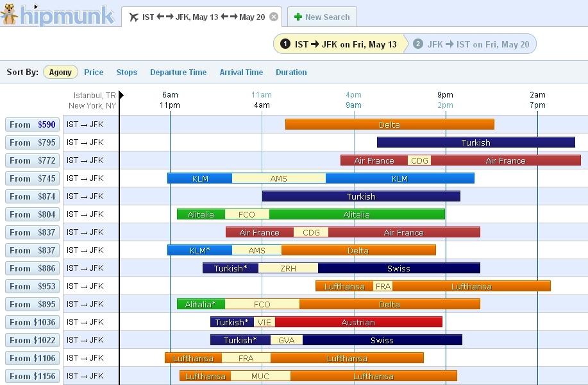Click the 'Istanbul, TR' timezone label
This screenshot has height=385, width=588.
[x=94, y=96]
